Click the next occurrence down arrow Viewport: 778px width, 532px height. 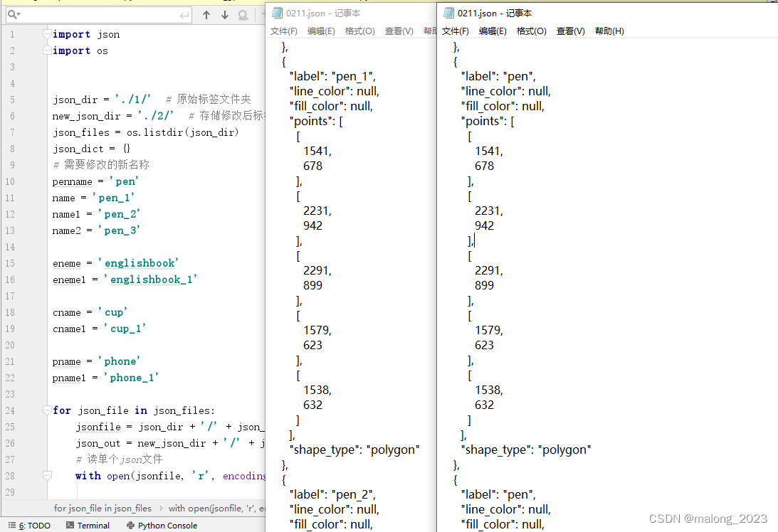[224, 14]
